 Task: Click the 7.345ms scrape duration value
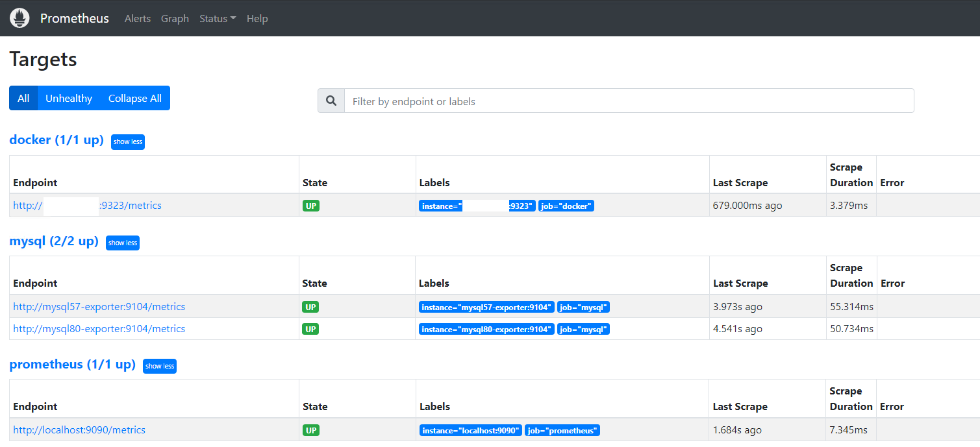pos(849,429)
